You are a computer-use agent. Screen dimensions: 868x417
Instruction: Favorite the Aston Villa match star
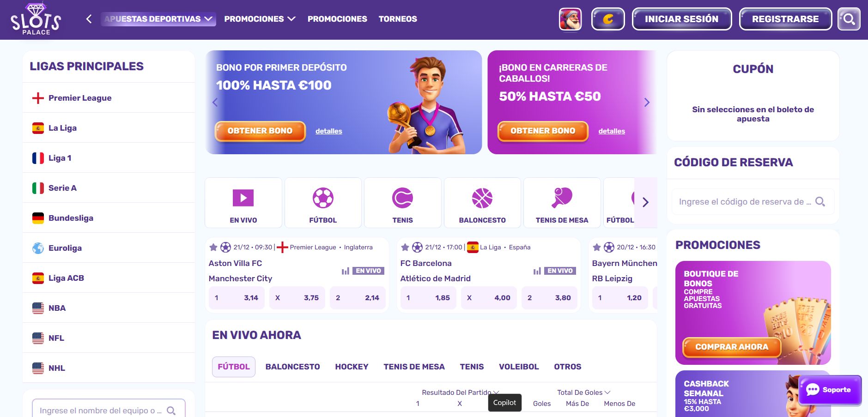[213, 248]
